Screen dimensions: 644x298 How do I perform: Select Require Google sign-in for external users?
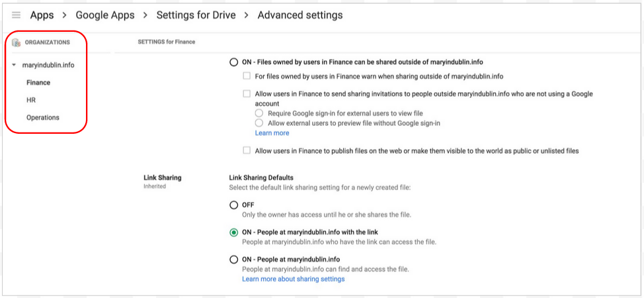259,113
